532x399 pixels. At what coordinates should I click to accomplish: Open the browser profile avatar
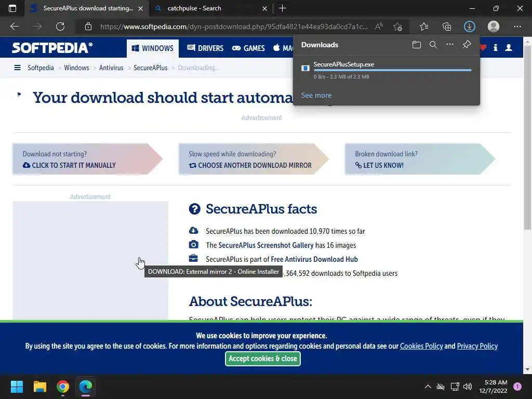(494, 26)
